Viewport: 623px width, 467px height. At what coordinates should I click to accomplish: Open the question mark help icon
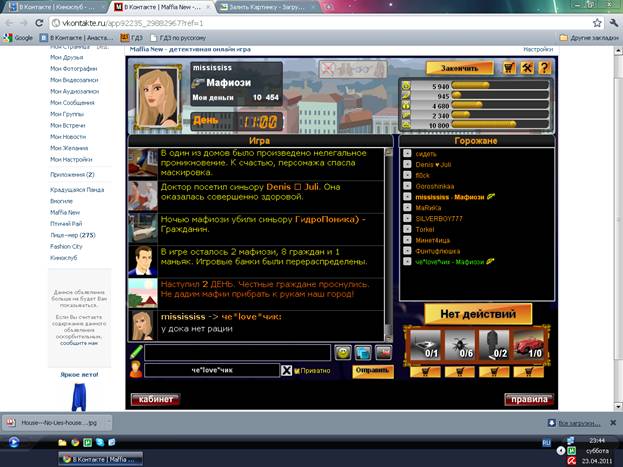[x=545, y=68]
